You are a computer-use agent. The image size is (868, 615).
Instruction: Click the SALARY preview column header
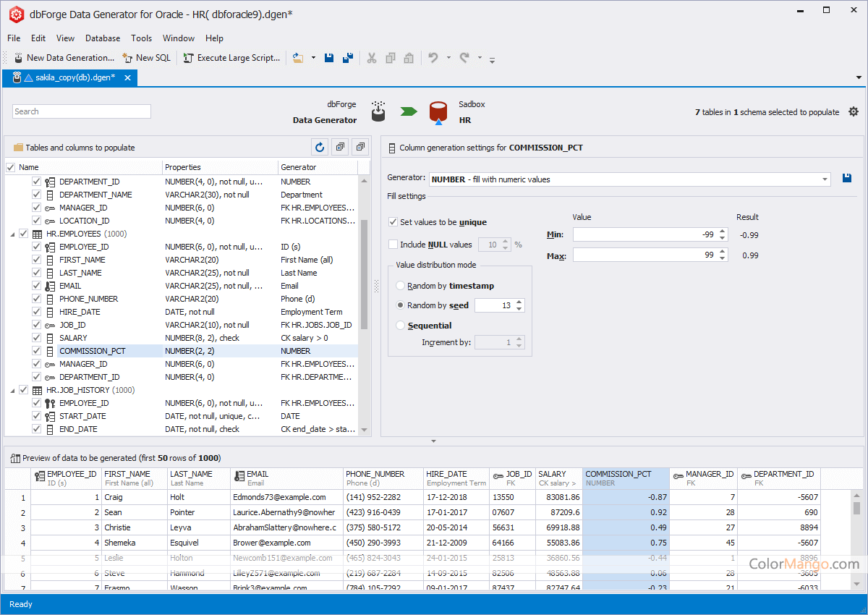[558, 478]
